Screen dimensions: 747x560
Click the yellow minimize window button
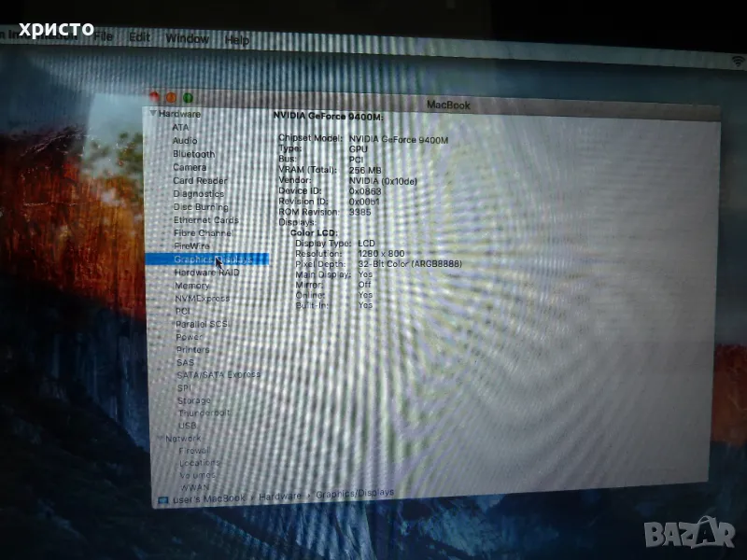(171, 97)
